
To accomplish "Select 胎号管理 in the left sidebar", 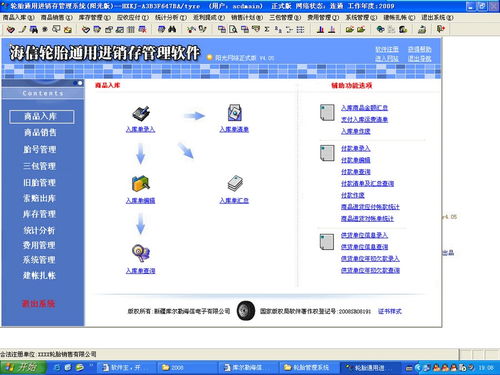I will (x=40, y=149).
